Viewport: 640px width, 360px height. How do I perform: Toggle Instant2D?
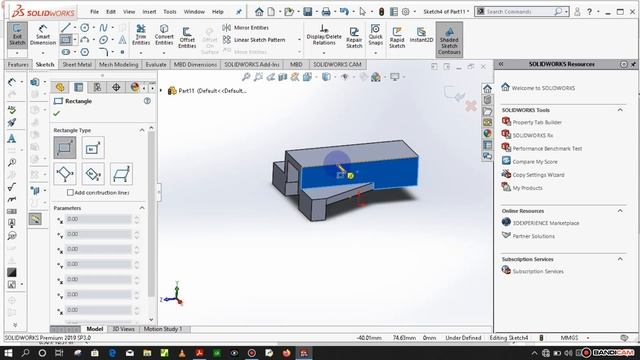coord(421,35)
